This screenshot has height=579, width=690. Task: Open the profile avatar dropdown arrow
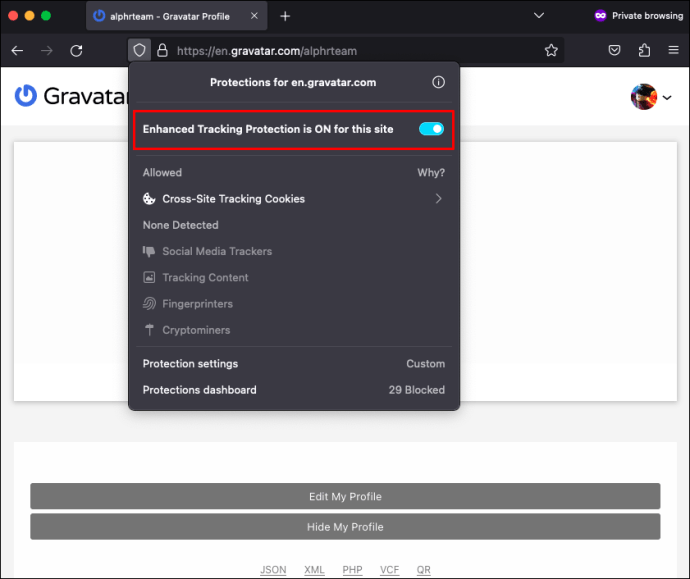pyautogui.click(x=667, y=98)
